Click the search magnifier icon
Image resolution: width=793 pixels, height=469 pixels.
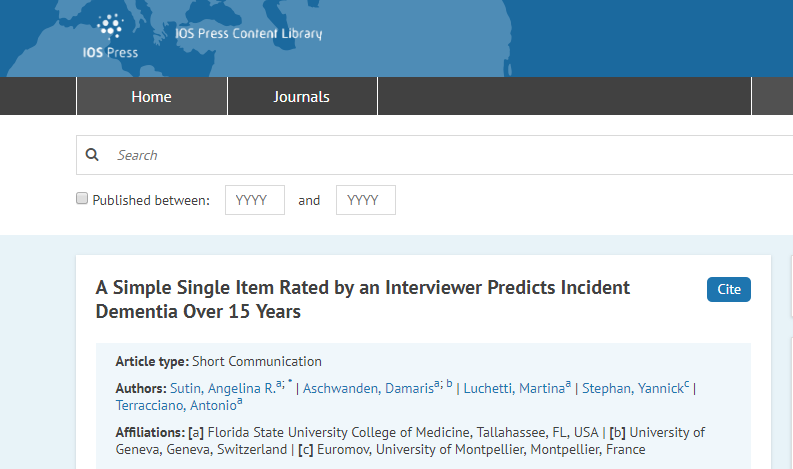coord(93,155)
